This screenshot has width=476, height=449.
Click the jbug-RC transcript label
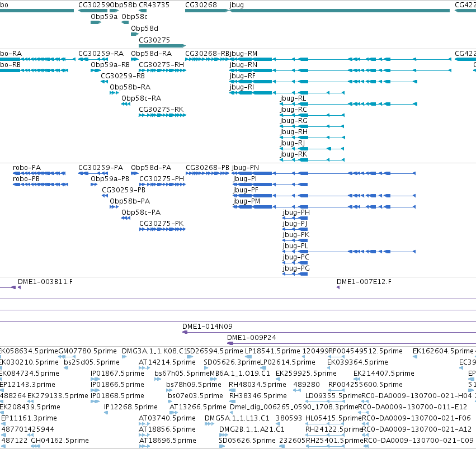point(293,110)
